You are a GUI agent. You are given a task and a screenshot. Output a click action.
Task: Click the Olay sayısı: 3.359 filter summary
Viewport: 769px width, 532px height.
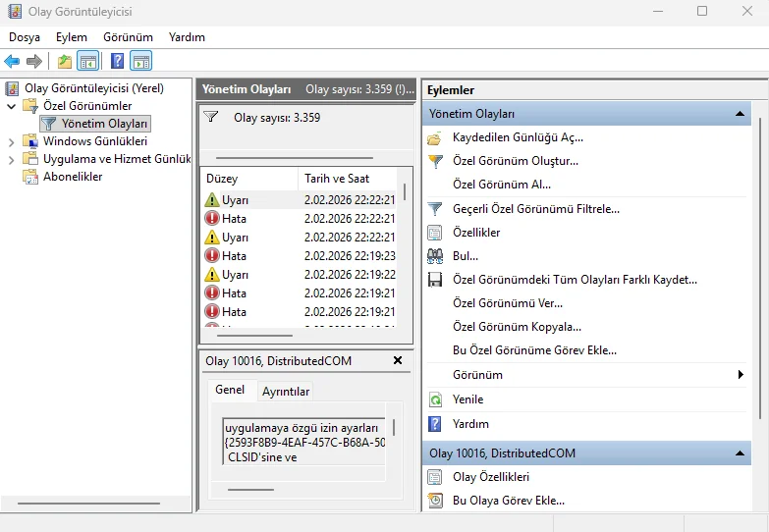tap(277, 118)
